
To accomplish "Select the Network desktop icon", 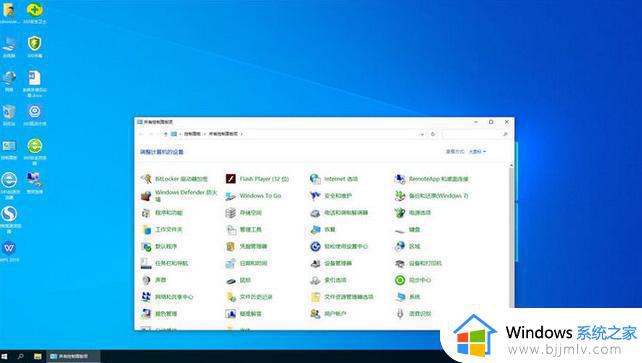I will click(x=9, y=81).
